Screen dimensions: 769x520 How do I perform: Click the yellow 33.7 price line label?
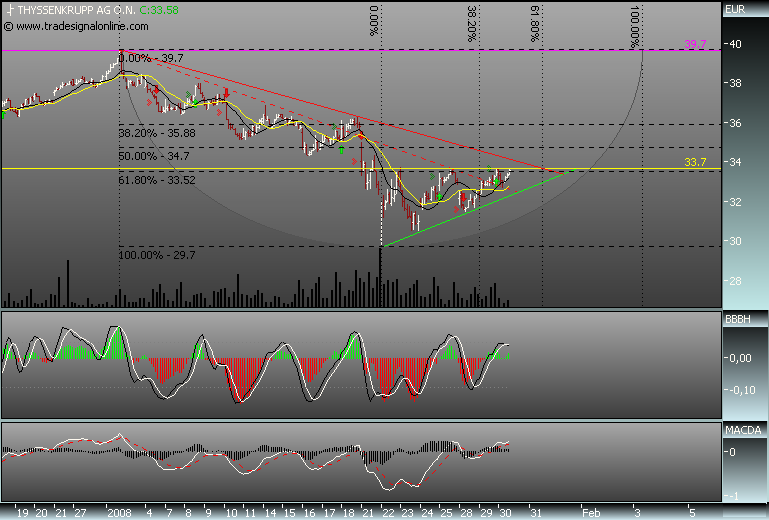click(x=696, y=162)
